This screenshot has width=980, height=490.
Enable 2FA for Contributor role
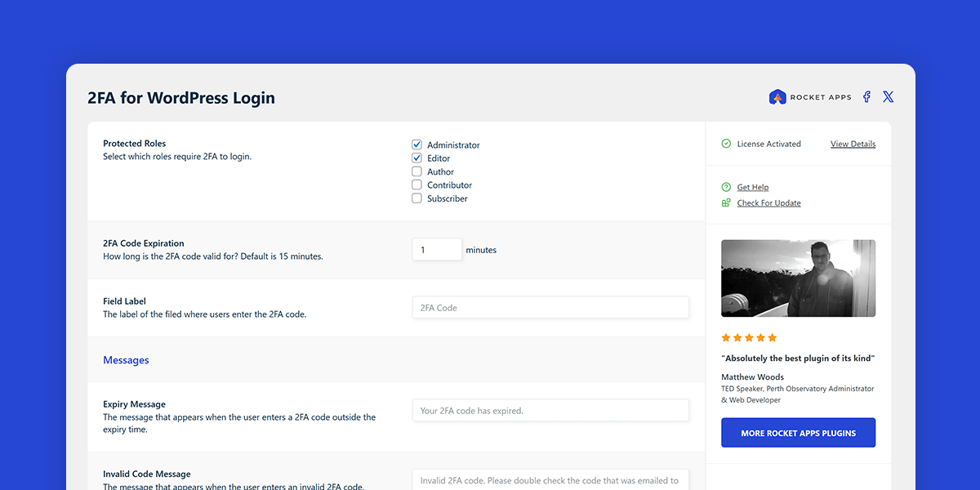click(416, 185)
